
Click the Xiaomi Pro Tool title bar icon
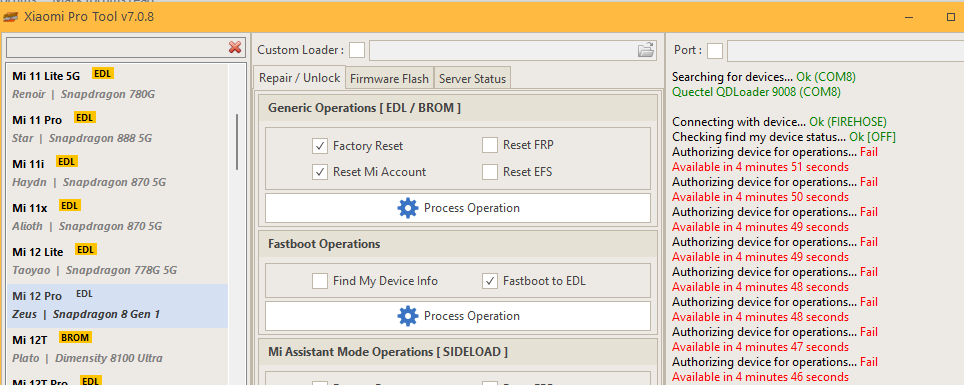pos(11,17)
